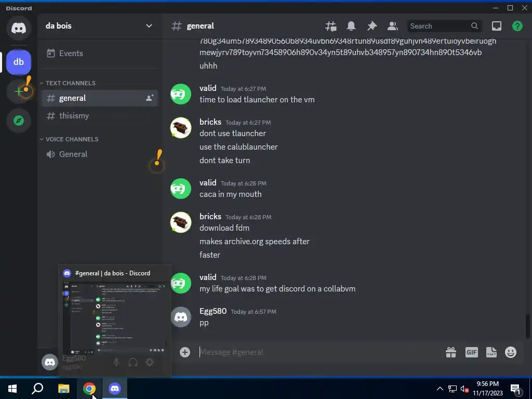Screen dimensions: 532x399
Task: Click the Search field magnifier icon
Action: pyautogui.click(x=474, y=26)
